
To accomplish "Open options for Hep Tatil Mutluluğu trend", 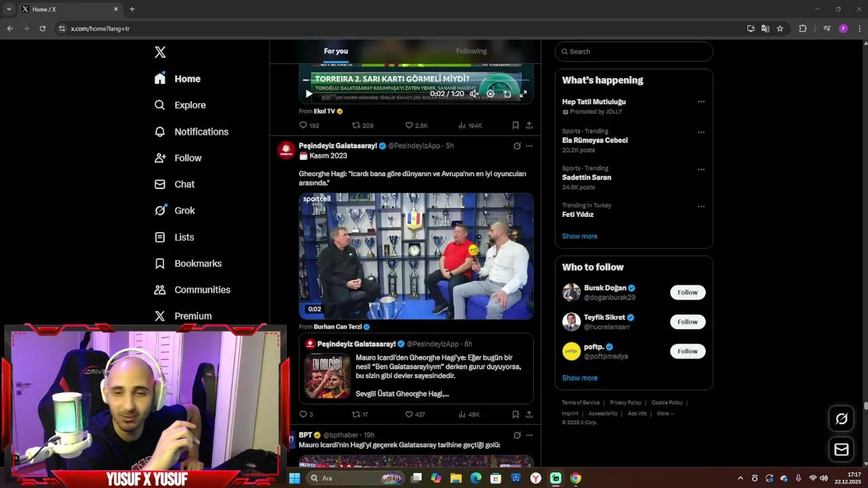I will [701, 102].
